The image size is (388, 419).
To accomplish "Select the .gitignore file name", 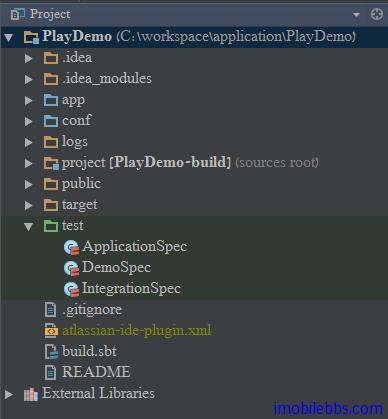I will tap(92, 310).
